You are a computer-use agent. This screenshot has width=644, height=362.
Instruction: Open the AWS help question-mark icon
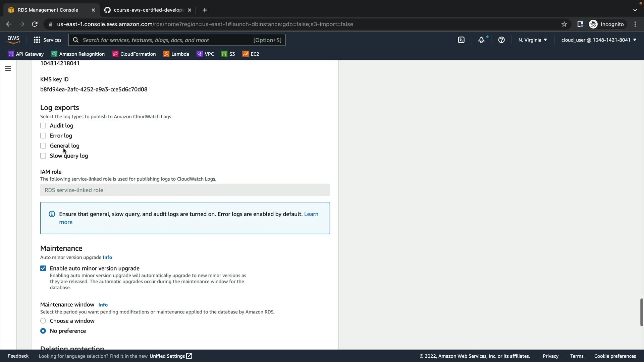click(501, 40)
